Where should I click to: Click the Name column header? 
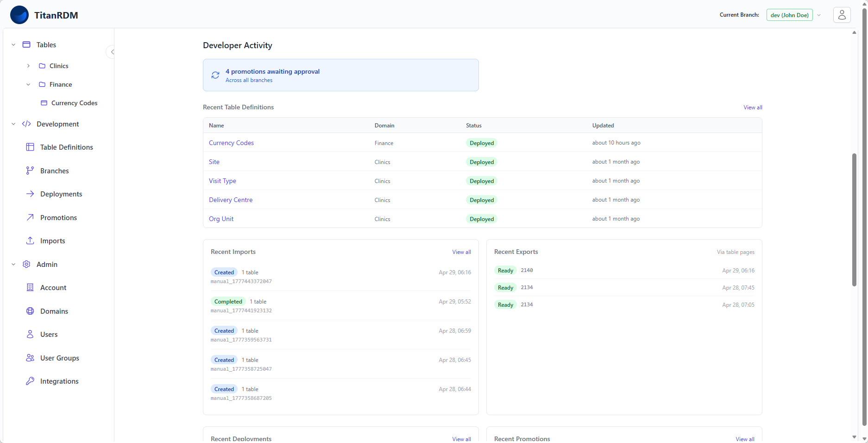[x=216, y=125]
